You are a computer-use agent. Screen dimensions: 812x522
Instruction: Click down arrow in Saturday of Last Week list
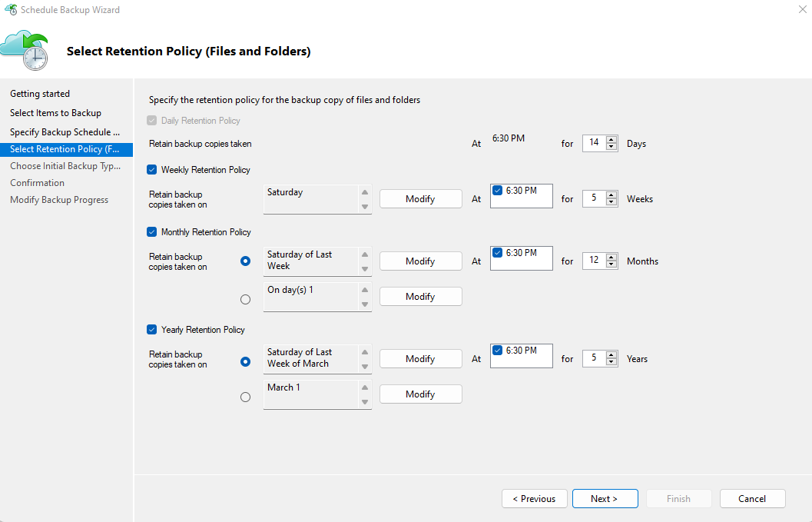click(365, 269)
